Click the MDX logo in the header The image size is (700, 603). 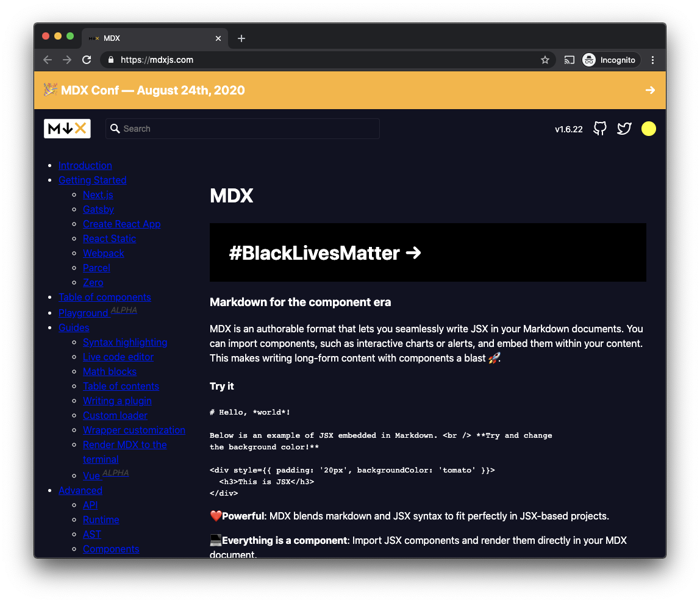point(67,129)
